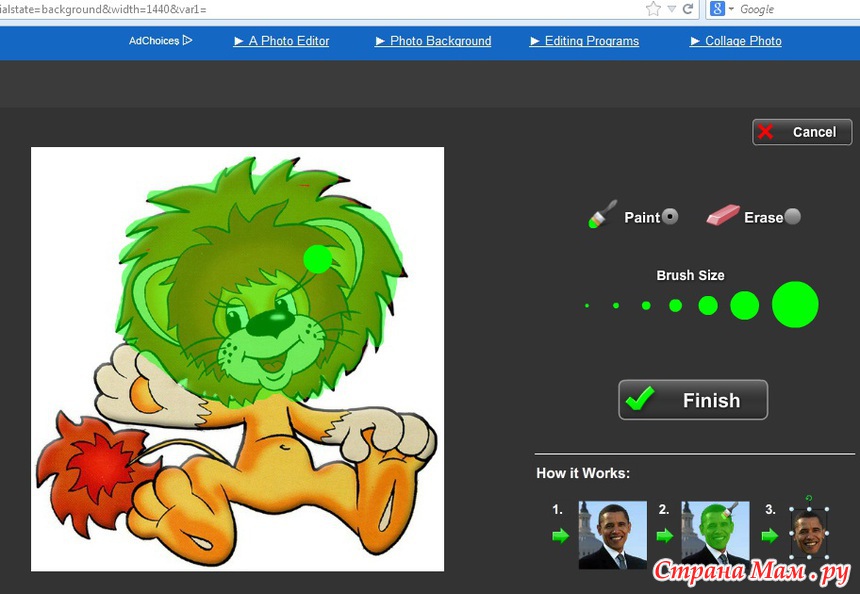Focus the Google search input field
The image size is (860, 594).
point(799,9)
